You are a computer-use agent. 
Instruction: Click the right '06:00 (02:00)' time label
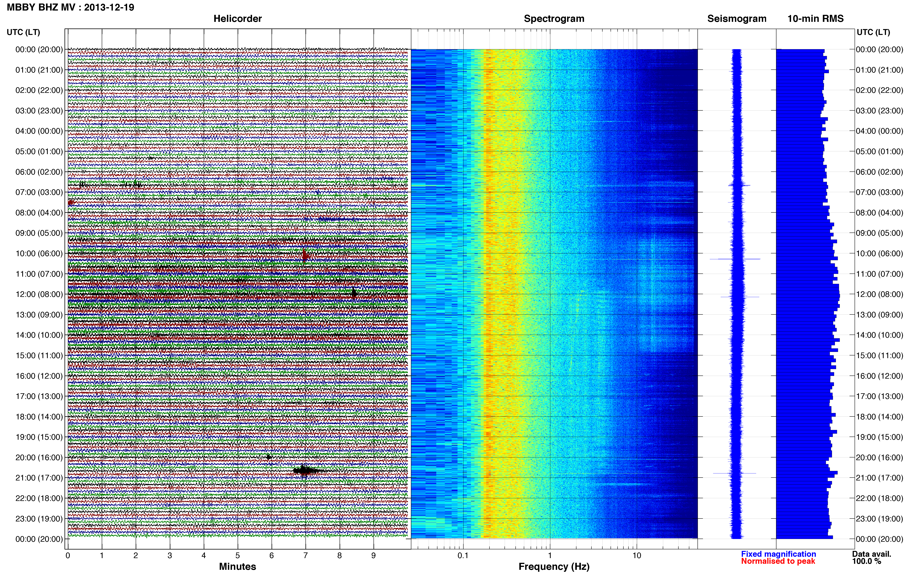pyautogui.click(x=879, y=172)
